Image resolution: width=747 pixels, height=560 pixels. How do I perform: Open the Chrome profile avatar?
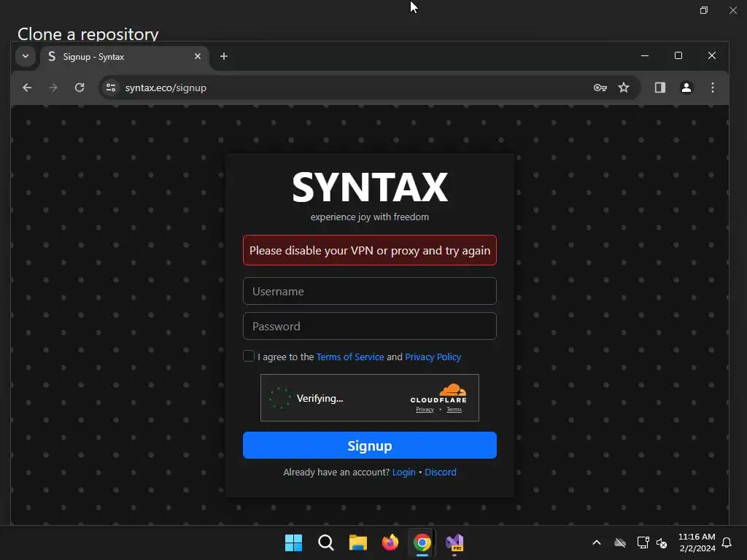[x=686, y=87]
